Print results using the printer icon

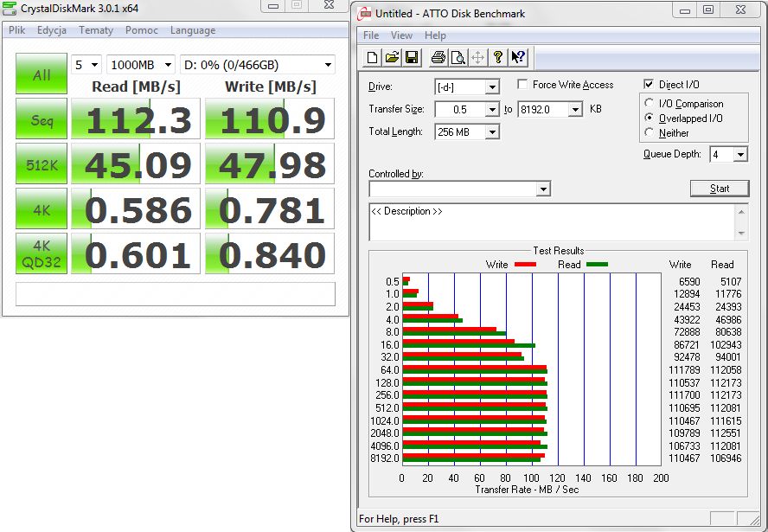[438, 58]
